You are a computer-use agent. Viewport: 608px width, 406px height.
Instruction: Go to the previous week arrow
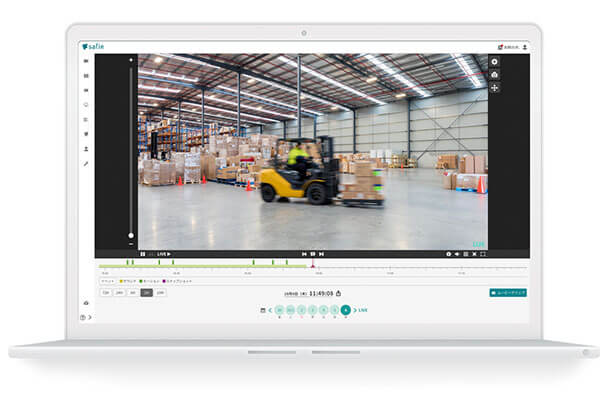(x=270, y=311)
